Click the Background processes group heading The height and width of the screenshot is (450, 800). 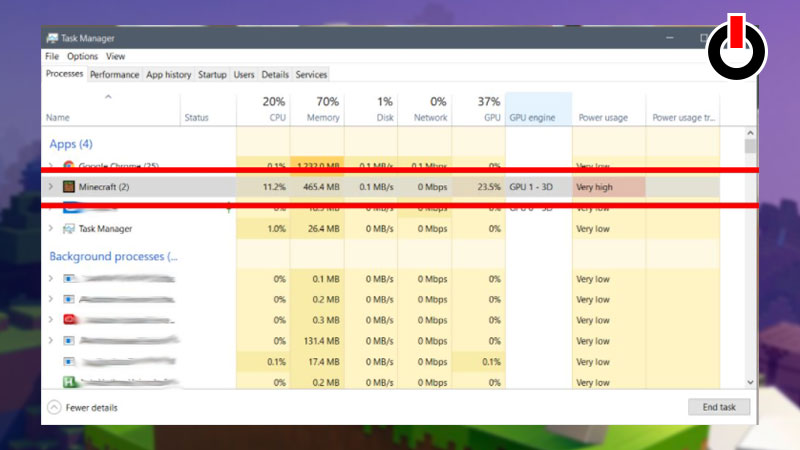pyautogui.click(x=113, y=256)
